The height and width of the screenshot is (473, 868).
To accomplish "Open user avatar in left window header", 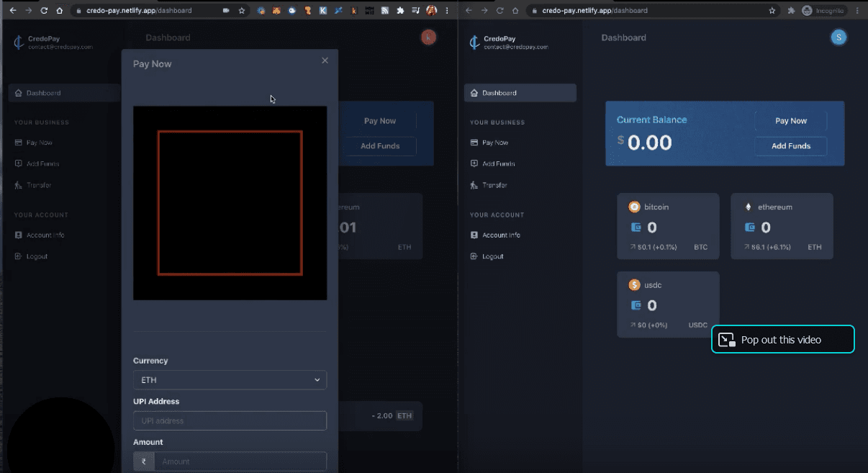I will 428,37.
